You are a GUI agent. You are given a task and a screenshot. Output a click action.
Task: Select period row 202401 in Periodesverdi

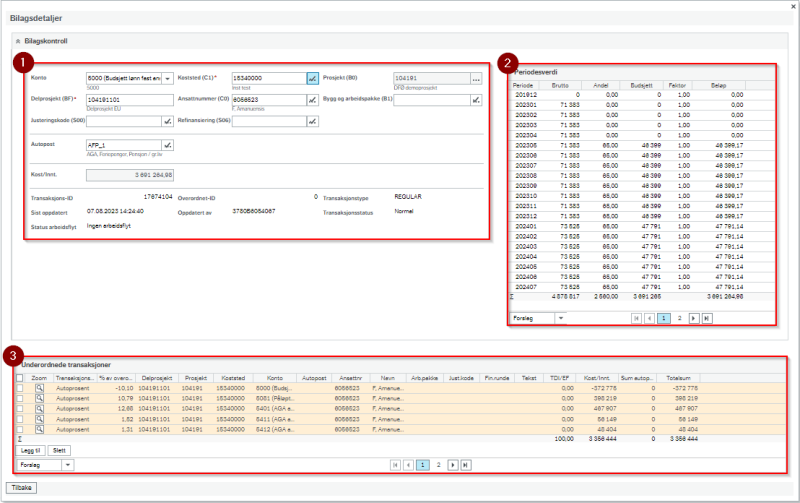point(642,227)
